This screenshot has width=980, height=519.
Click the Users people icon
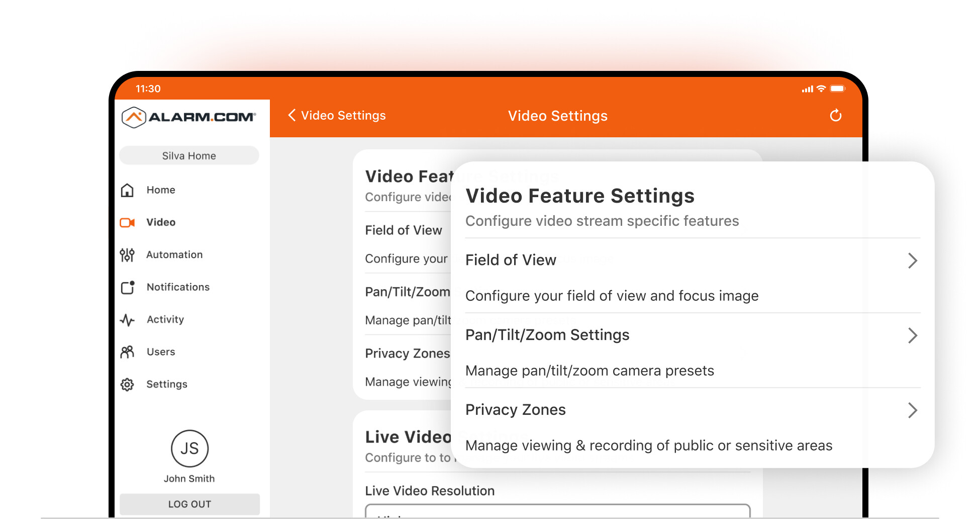127,352
